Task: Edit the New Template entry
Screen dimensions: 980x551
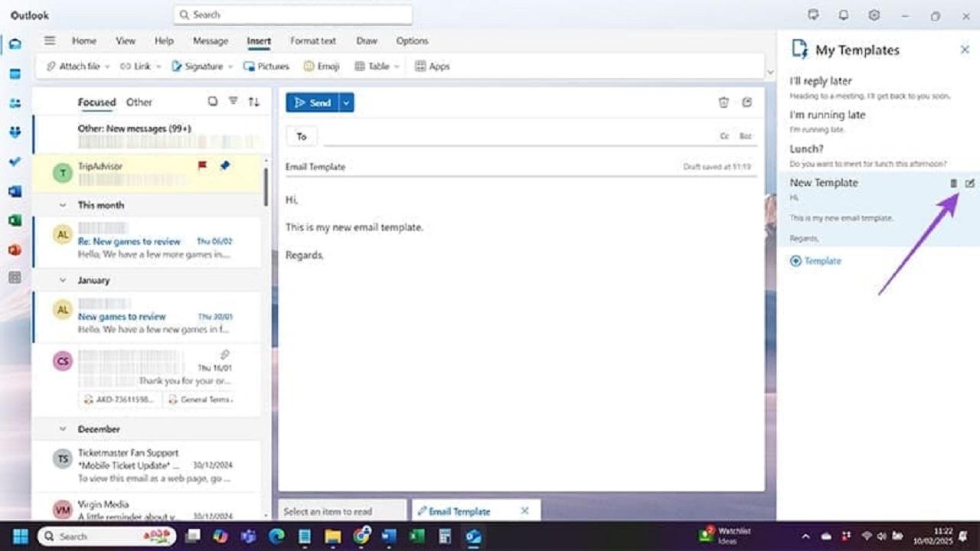Action: pyautogui.click(x=970, y=183)
